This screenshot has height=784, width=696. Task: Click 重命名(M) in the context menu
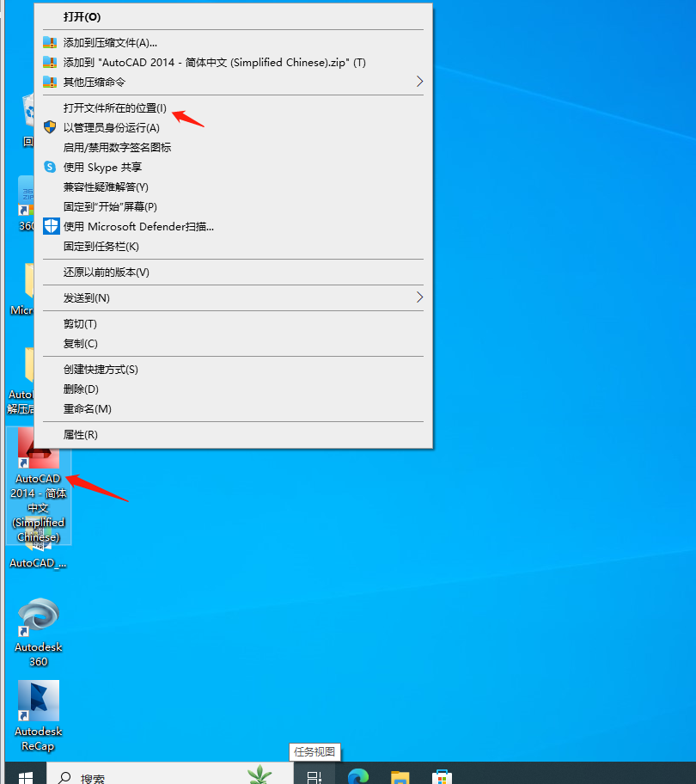coord(87,409)
